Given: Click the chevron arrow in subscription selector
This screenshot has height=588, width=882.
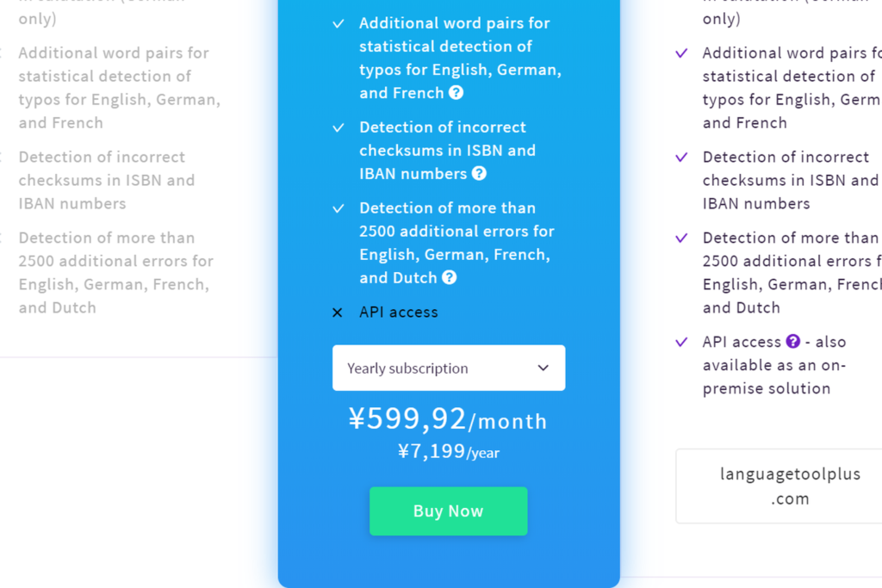Looking at the screenshot, I should click(x=543, y=368).
